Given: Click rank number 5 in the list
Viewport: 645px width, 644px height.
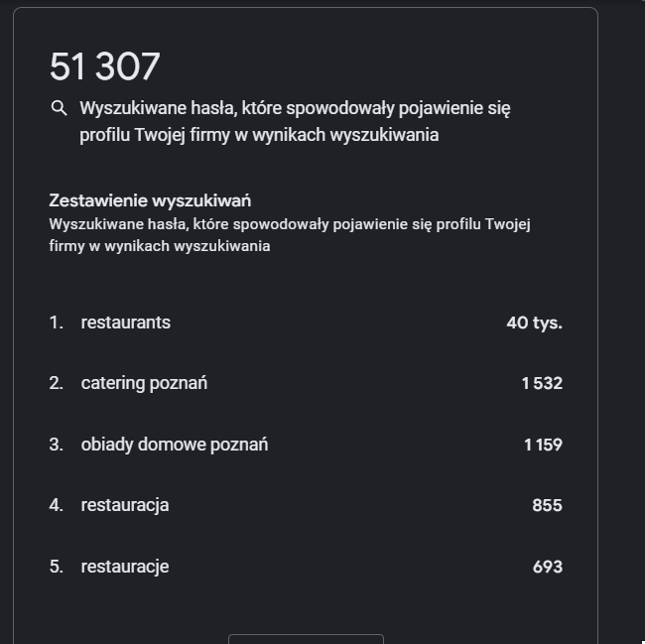Looking at the screenshot, I should (56, 567).
